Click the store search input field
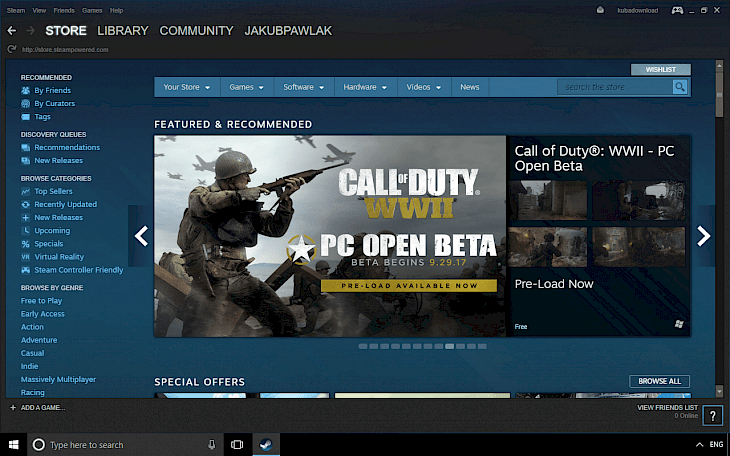Image resolution: width=730 pixels, height=456 pixels. coord(615,87)
